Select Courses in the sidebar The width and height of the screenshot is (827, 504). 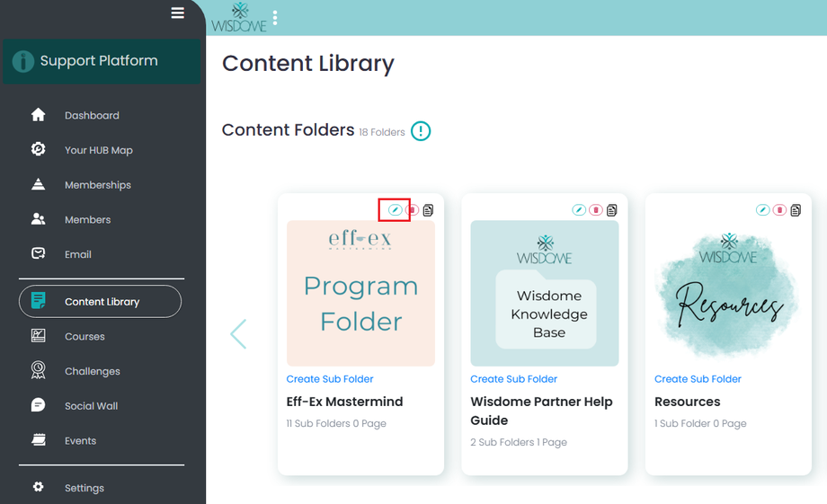84,337
